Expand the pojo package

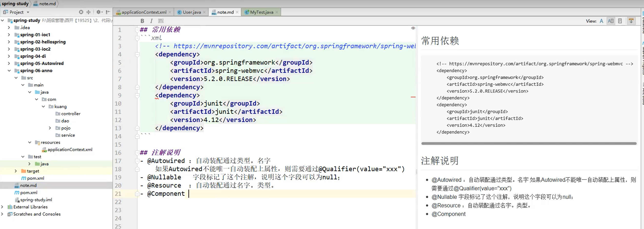point(50,128)
